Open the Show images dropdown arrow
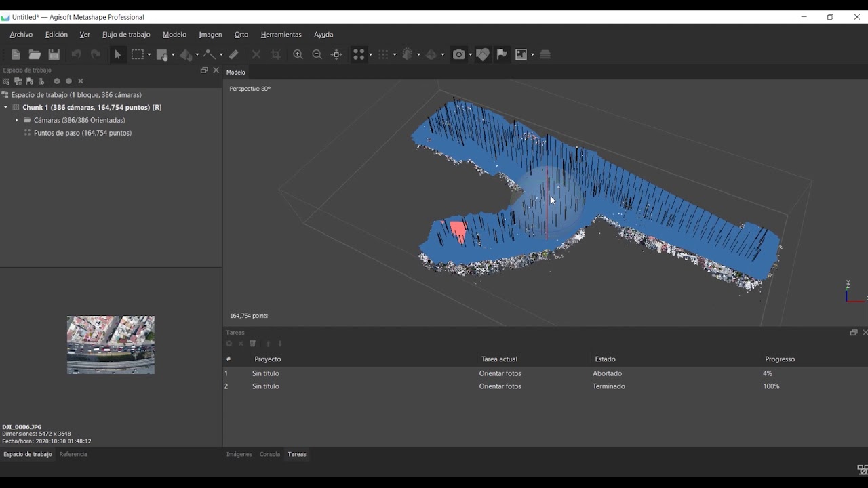Viewport: 868px width, 488px height. pyautogui.click(x=533, y=55)
